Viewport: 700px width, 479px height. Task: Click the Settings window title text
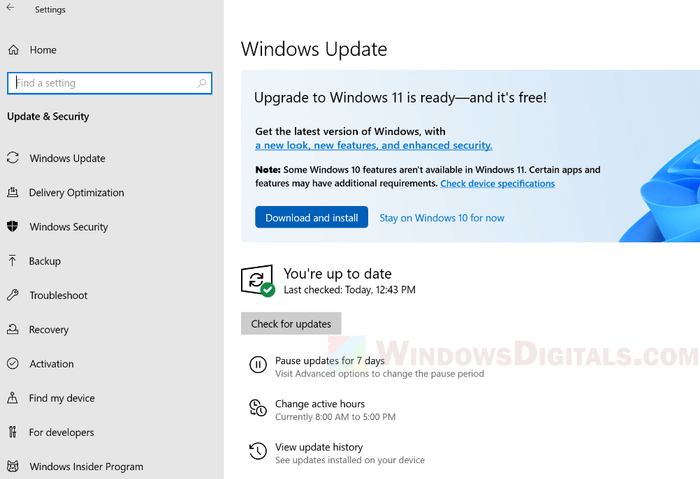click(50, 9)
